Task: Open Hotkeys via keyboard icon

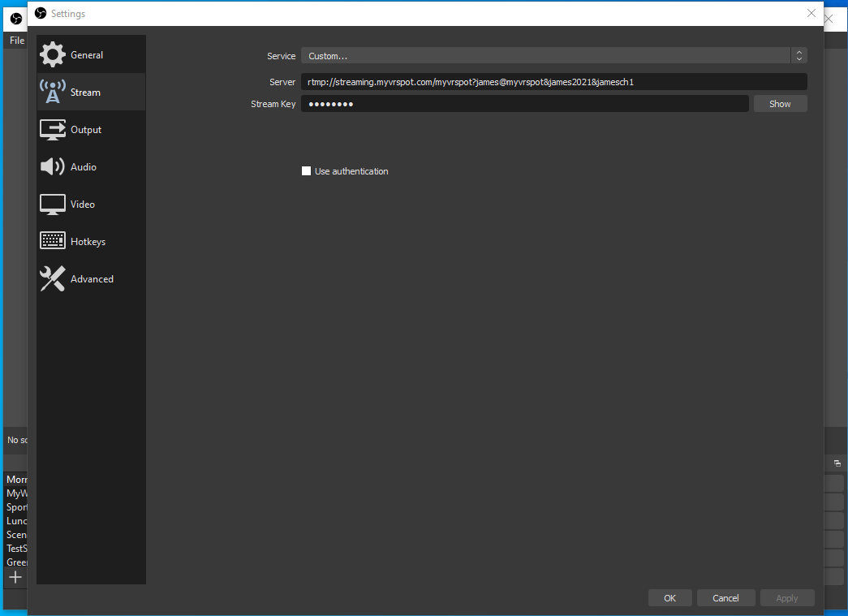Action: 53,242
